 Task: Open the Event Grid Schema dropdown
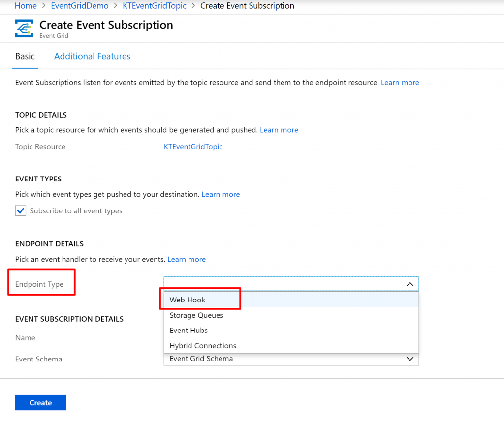pos(291,359)
